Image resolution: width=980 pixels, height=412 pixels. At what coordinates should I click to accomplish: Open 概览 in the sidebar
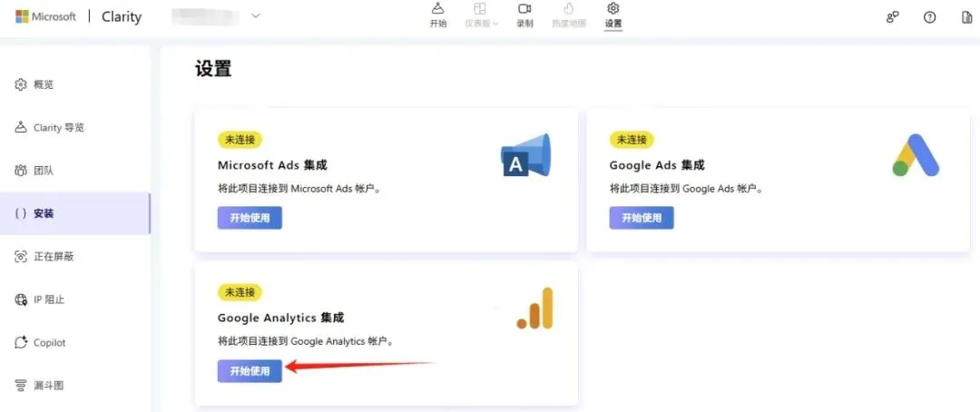(75, 84)
